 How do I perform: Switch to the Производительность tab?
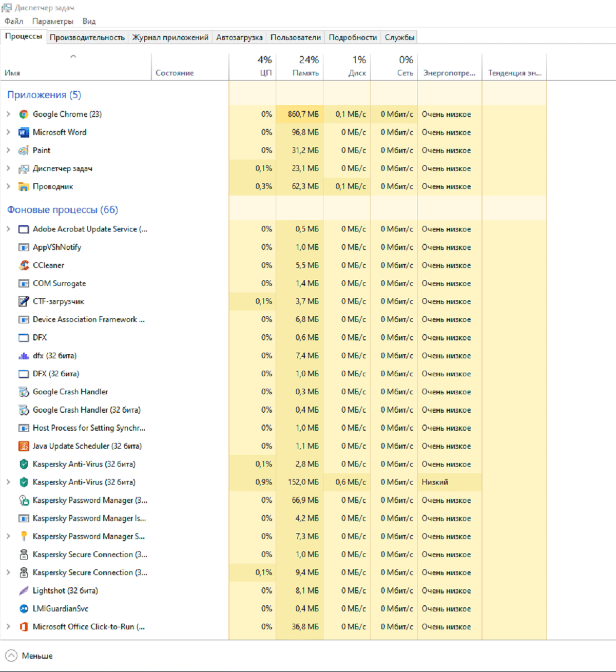(x=87, y=37)
